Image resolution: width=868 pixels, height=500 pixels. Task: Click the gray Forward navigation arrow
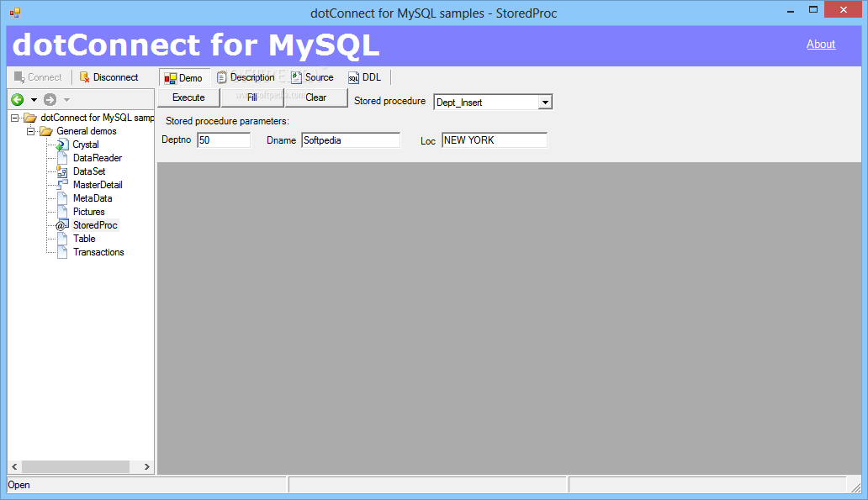click(x=50, y=99)
